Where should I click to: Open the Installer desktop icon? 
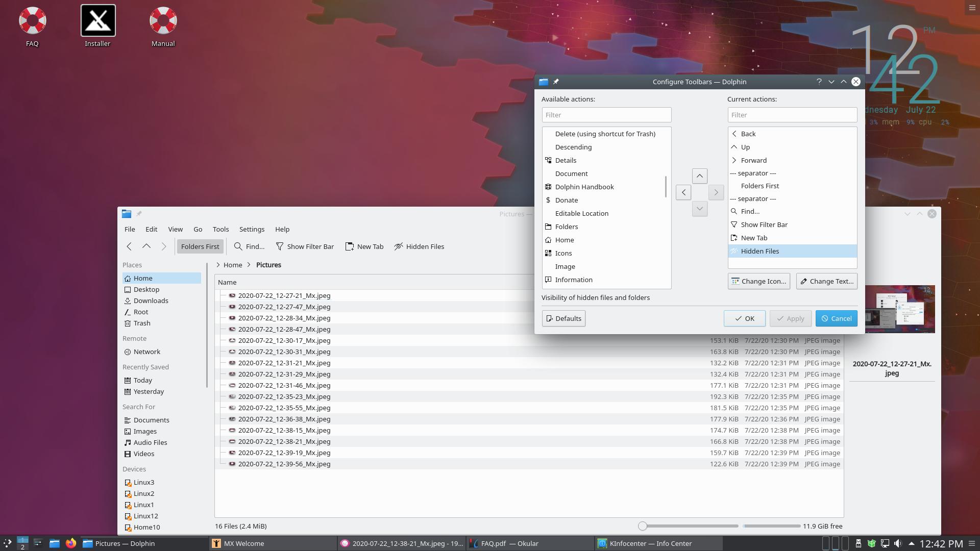97,21
